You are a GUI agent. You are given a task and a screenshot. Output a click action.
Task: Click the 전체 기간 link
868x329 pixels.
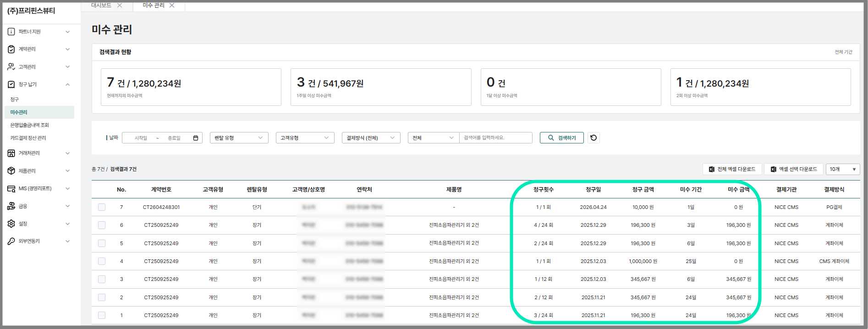coord(843,52)
